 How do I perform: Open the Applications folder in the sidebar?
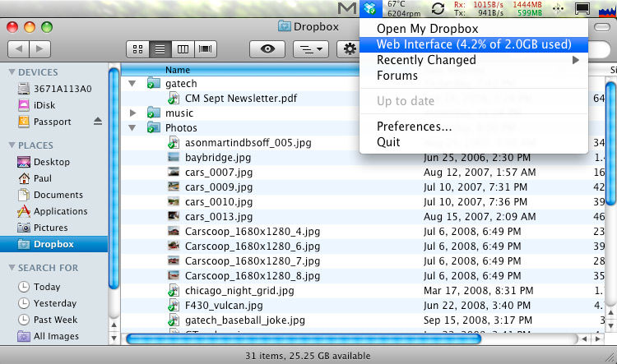click(60, 211)
